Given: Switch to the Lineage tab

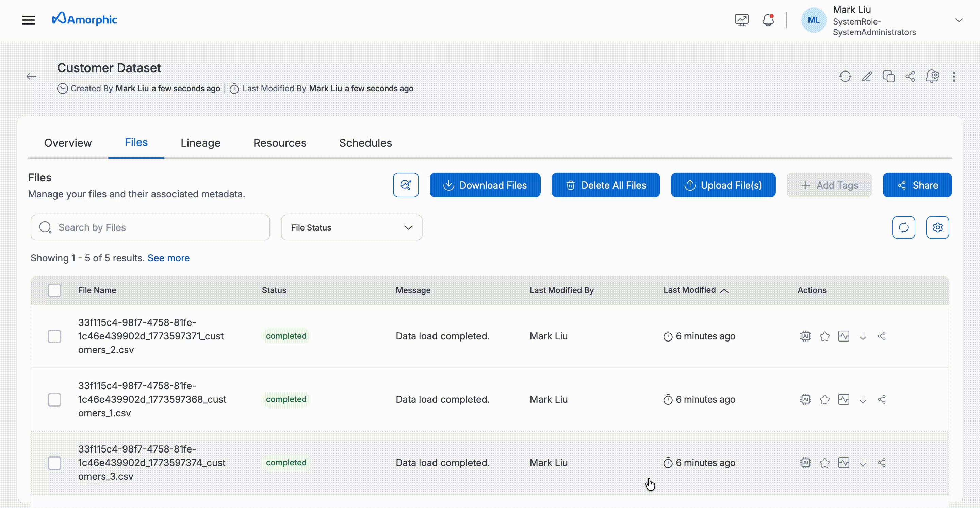Looking at the screenshot, I should pos(200,143).
